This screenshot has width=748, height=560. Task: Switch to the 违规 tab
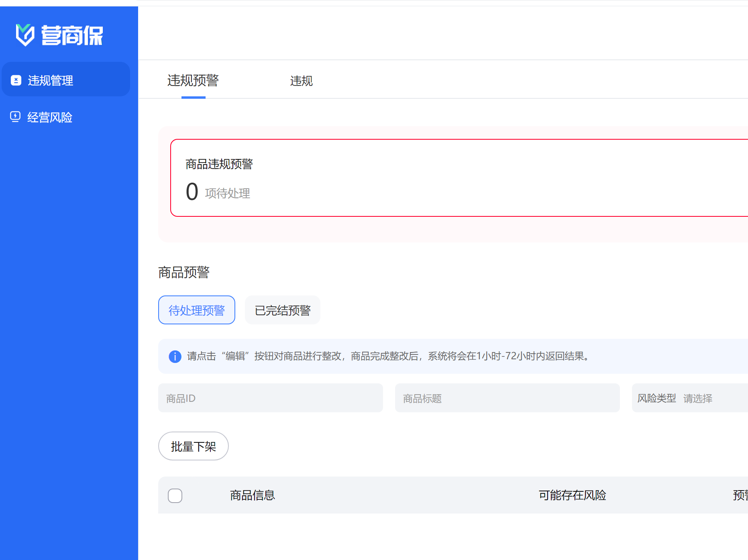tap(301, 81)
